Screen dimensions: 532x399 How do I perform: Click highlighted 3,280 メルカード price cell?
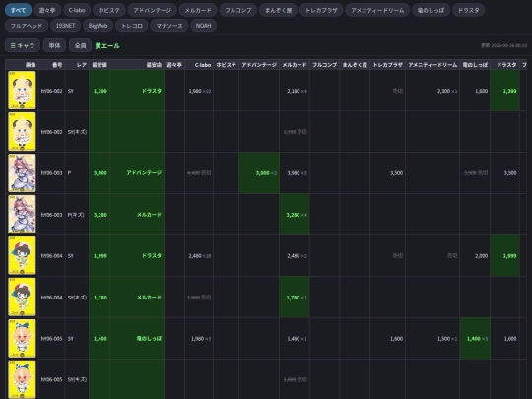295,215
